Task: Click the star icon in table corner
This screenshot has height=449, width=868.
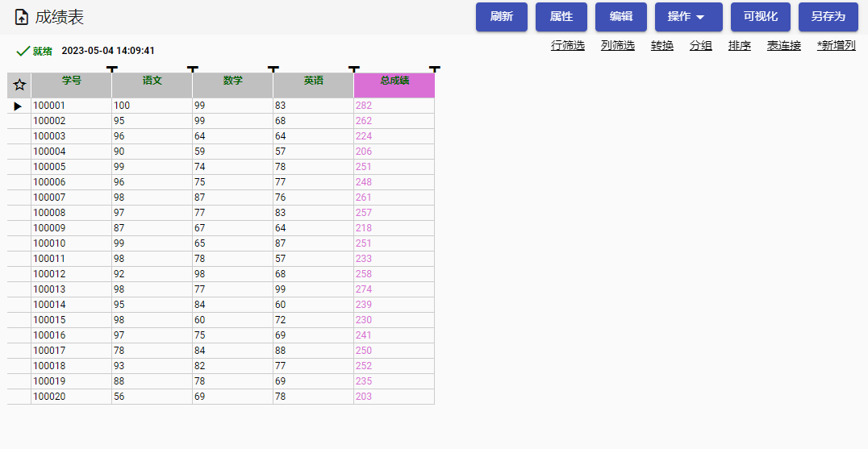Action: pyautogui.click(x=19, y=85)
